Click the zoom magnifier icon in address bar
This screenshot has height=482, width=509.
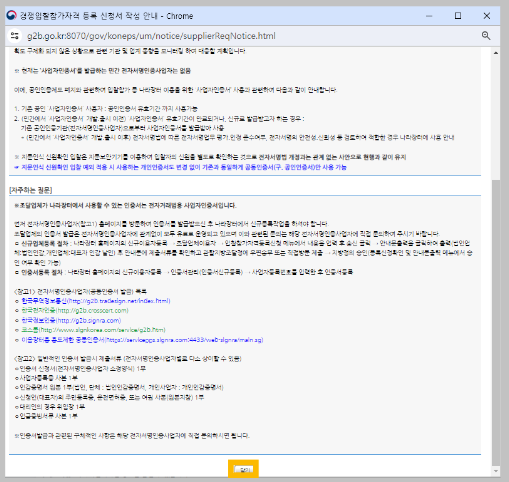486,36
